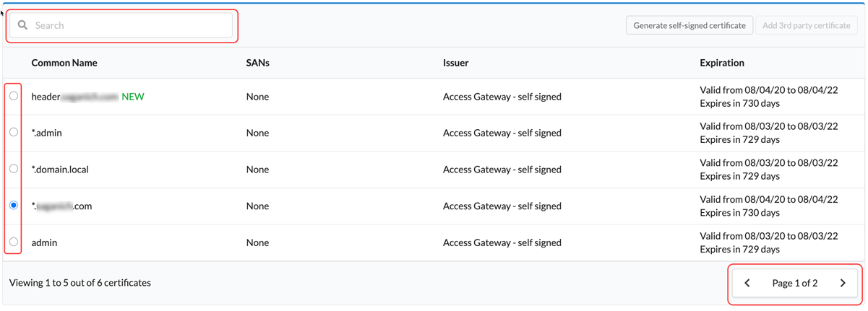Select radio button in the last table row
Screen dimensions: 868x311
[x=14, y=242]
